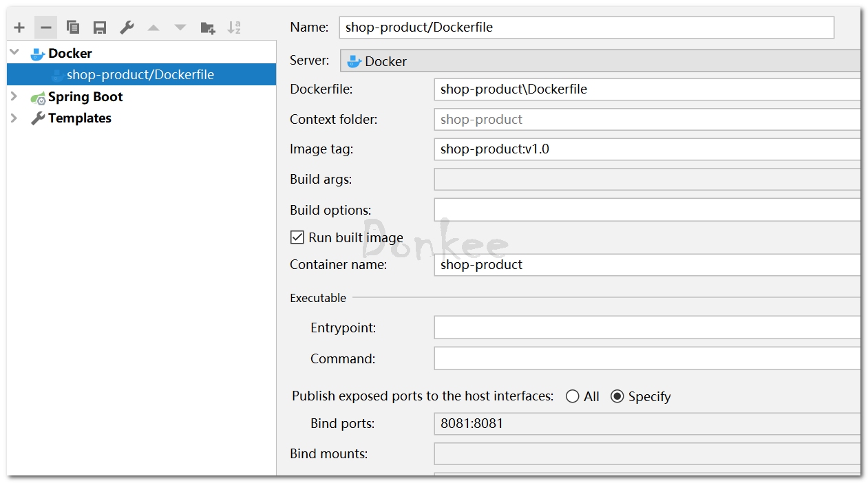Select the Templates group label
The image size is (868, 483).
coord(80,118)
